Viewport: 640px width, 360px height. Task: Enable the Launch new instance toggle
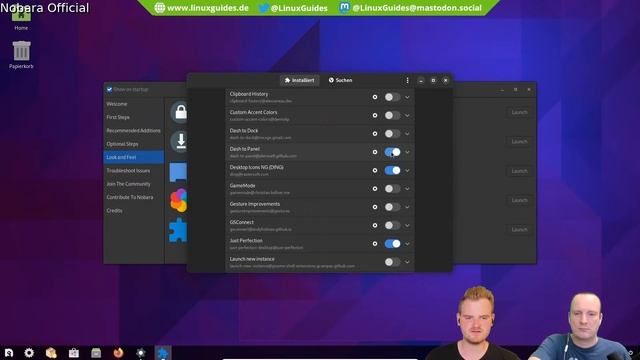(x=392, y=262)
